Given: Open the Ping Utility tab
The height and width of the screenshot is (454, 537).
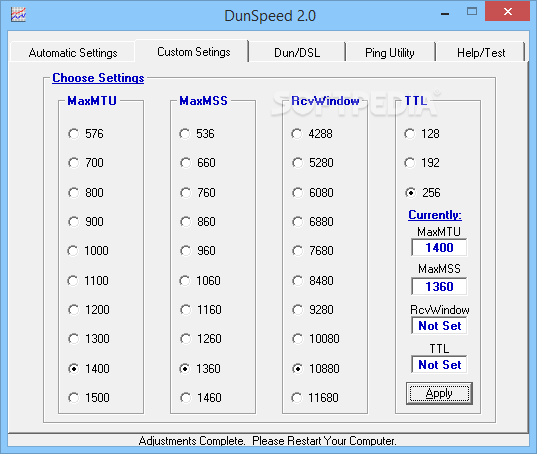Looking at the screenshot, I should click(390, 53).
